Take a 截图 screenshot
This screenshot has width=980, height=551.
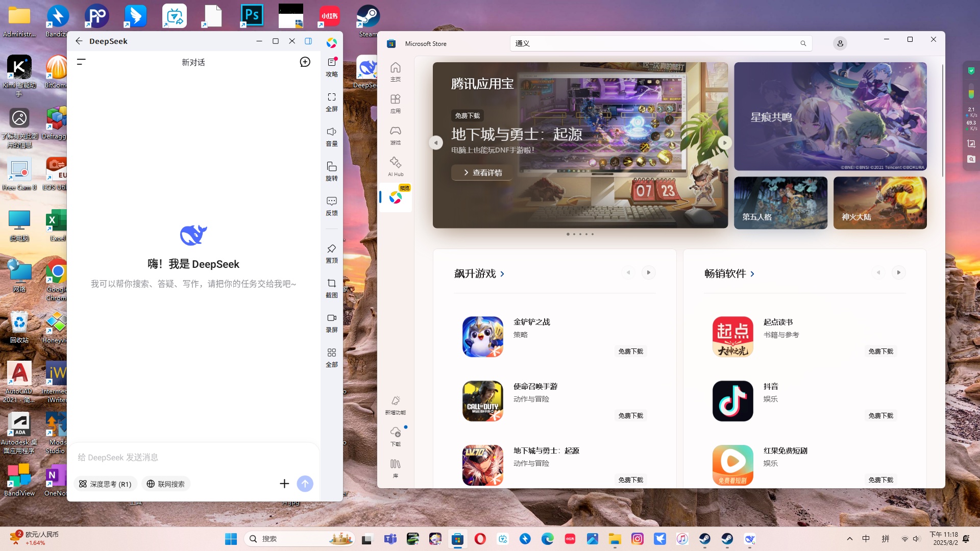click(x=332, y=288)
